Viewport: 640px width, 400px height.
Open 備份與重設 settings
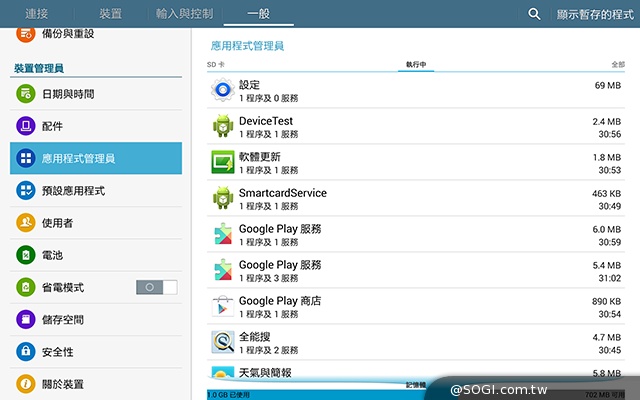96,35
